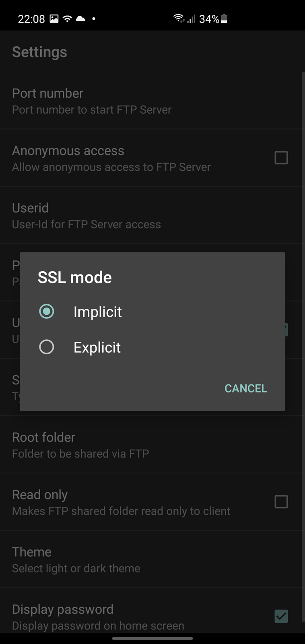Tap the notification dot in status bar

point(94,19)
